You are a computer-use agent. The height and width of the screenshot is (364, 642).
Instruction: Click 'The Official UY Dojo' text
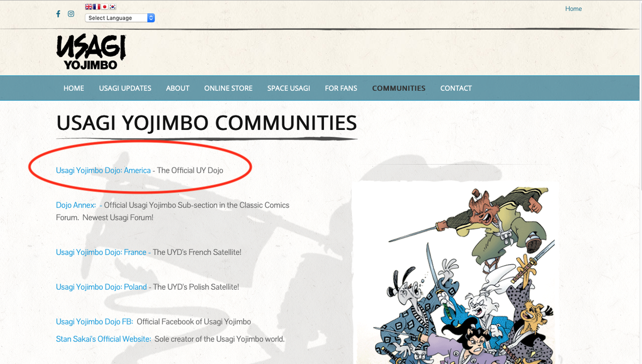(190, 170)
